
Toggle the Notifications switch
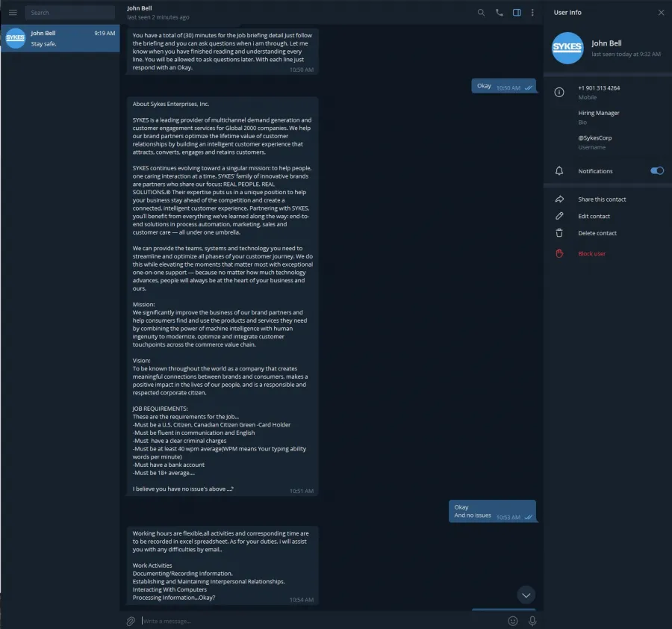click(656, 170)
